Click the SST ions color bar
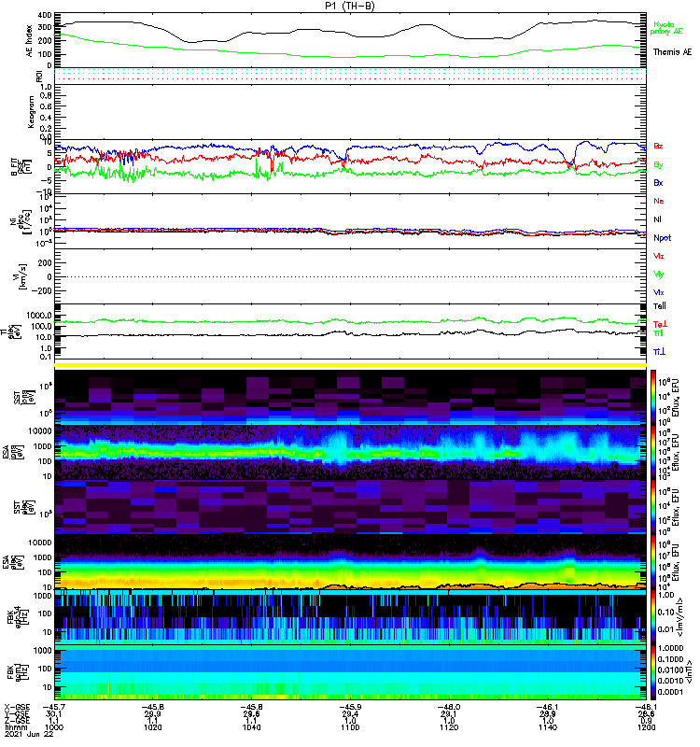Viewport: 700px width, 747px height. pyautogui.click(x=653, y=397)
